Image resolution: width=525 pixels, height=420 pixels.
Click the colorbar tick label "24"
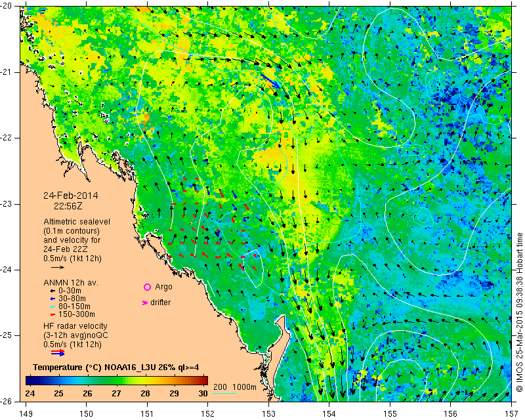pos(30,393)
